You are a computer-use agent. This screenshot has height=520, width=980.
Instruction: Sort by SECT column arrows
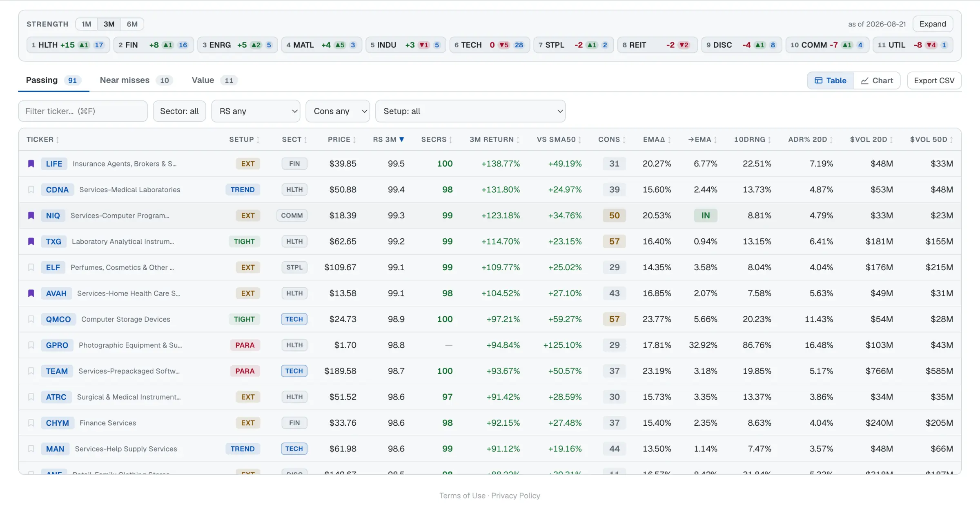(305, 140)
